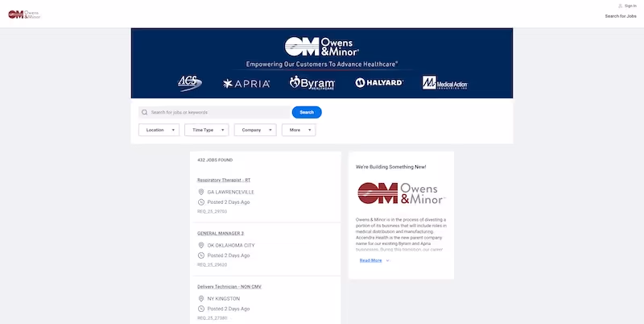Click the clock icon for General Manager 3 posting

click(201, 255)
